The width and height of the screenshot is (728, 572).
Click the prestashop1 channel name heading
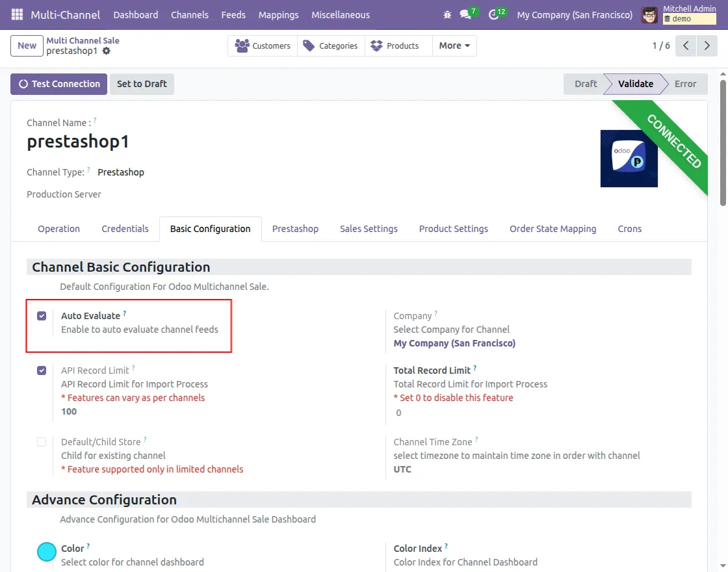pos(78,142)
